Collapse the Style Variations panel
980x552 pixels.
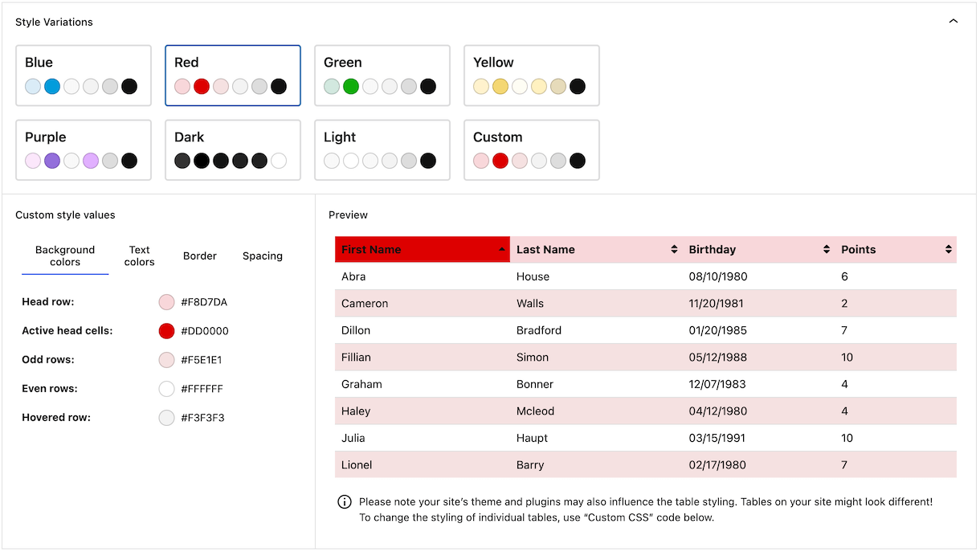[953, 21]
